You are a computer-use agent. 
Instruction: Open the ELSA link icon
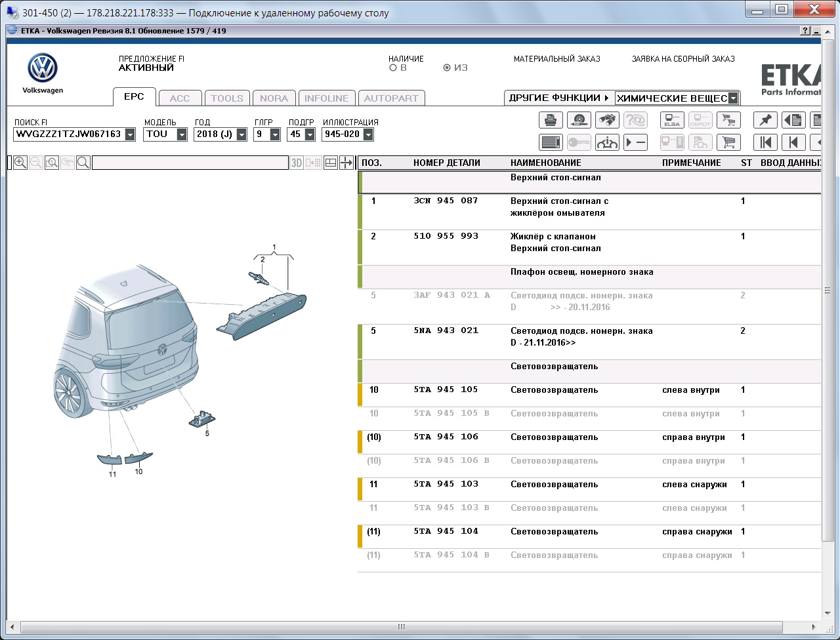pos(672,120)
